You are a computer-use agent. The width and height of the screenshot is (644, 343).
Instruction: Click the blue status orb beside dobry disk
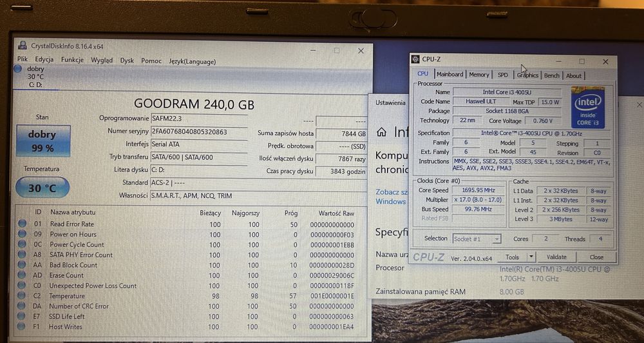click(x=17, y=69)
